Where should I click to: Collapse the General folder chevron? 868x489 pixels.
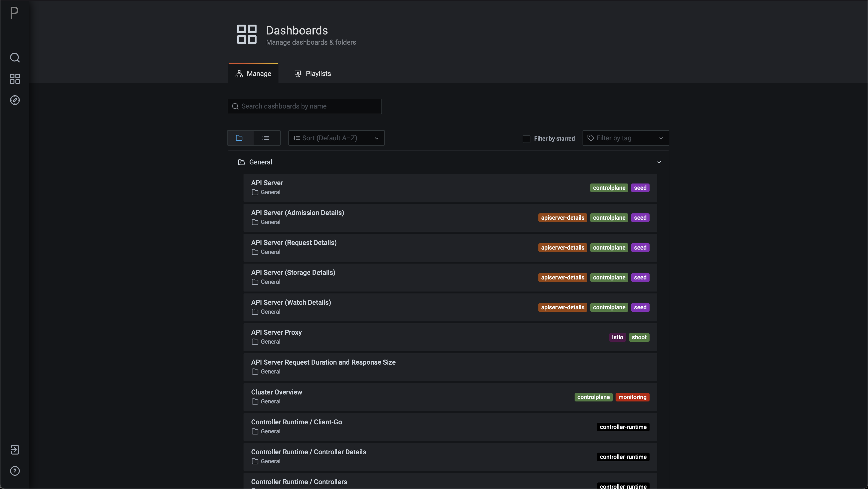click(x=659, y=163)
